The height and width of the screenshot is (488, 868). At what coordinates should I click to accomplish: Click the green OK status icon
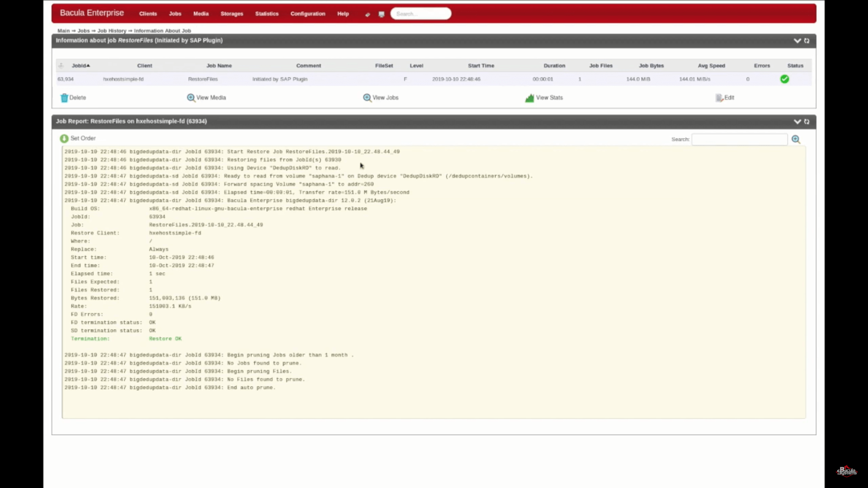[x=784, y=79]
